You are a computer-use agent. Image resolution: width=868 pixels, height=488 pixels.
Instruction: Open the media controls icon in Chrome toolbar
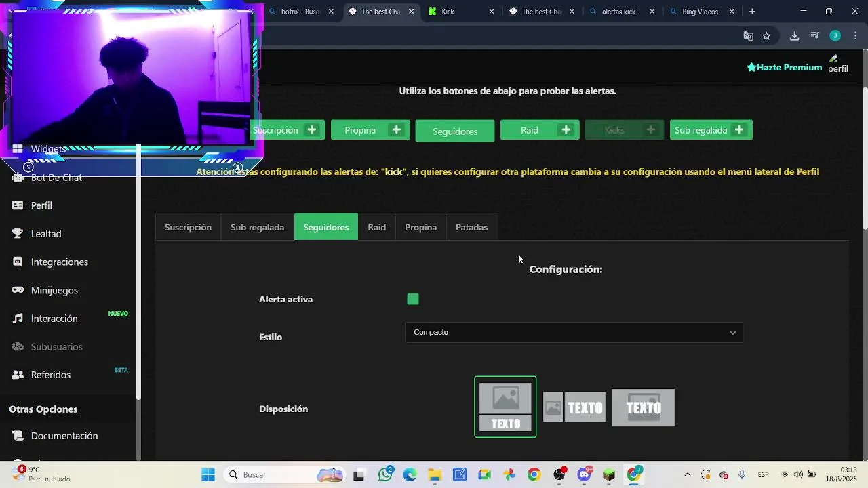(815, 36)
